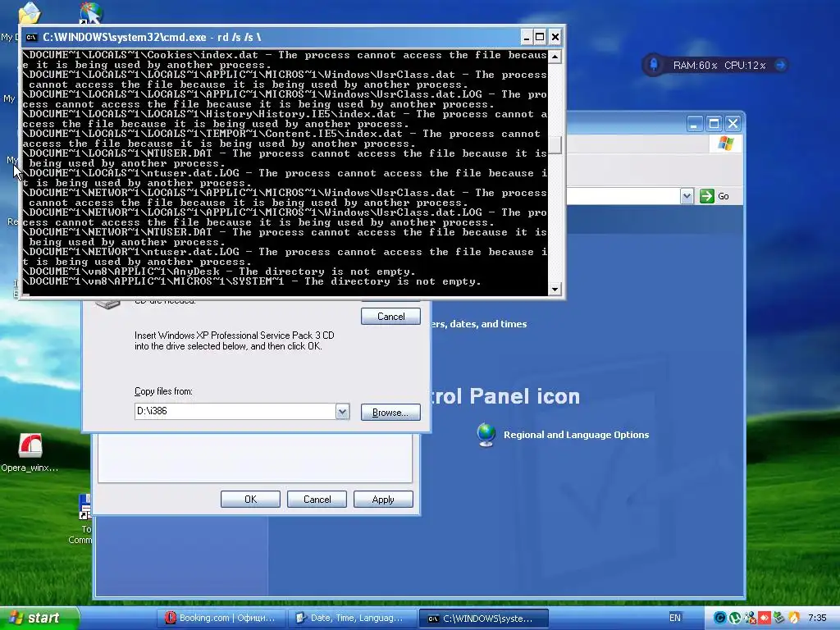The height and width of the screenshot is (630, 840).
Task: Click the D:\i386 path input field
Action: pyautogui.click(x=235, y=412)
